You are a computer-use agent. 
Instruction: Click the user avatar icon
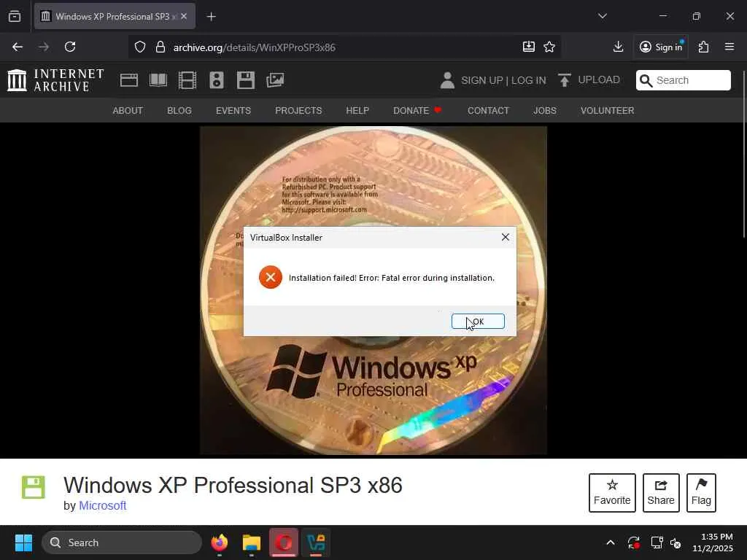pyautogui.click(x=447, y=80)
